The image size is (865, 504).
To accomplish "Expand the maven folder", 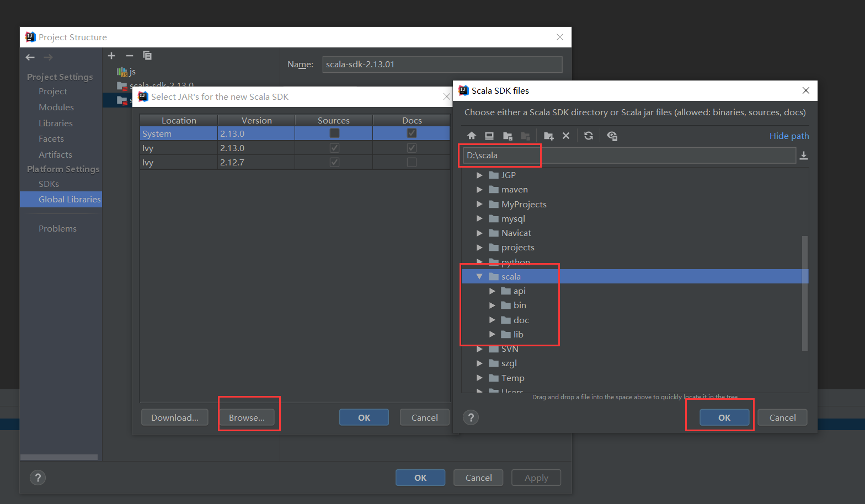I will [479, 190].
